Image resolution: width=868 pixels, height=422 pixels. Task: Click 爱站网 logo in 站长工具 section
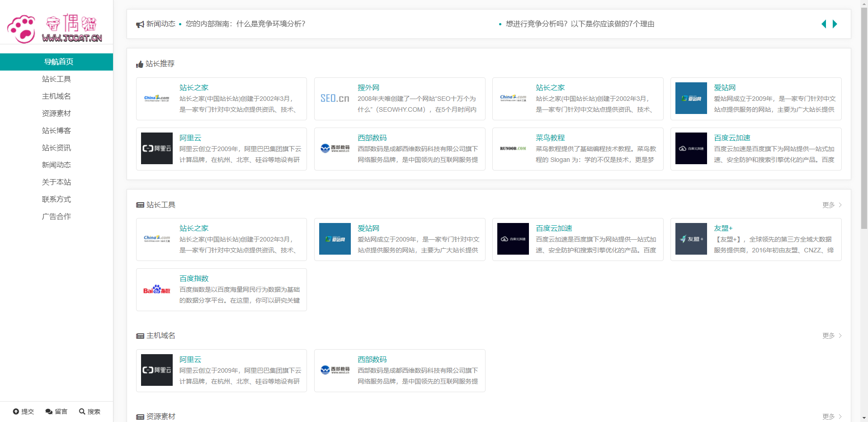click(x=335, y=239)
